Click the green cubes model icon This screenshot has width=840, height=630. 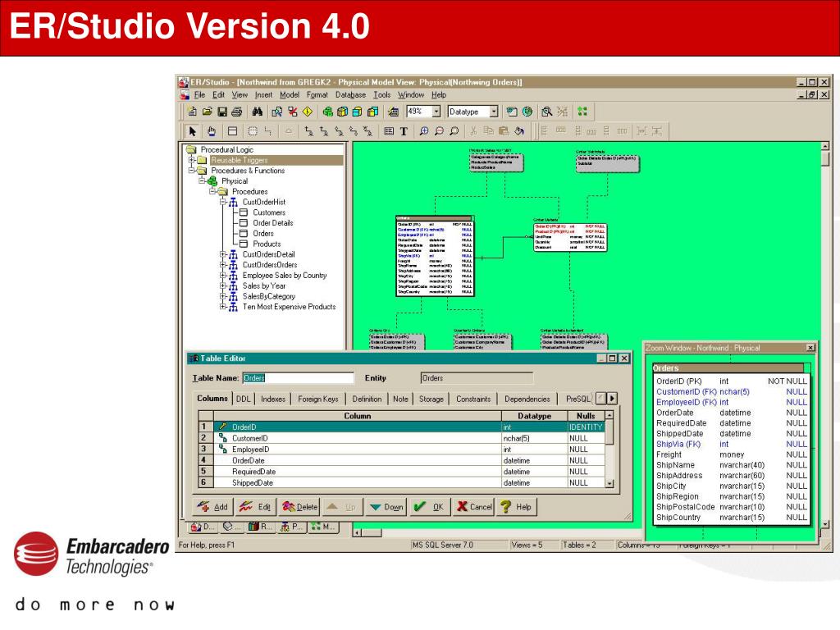tap(327, 112)
